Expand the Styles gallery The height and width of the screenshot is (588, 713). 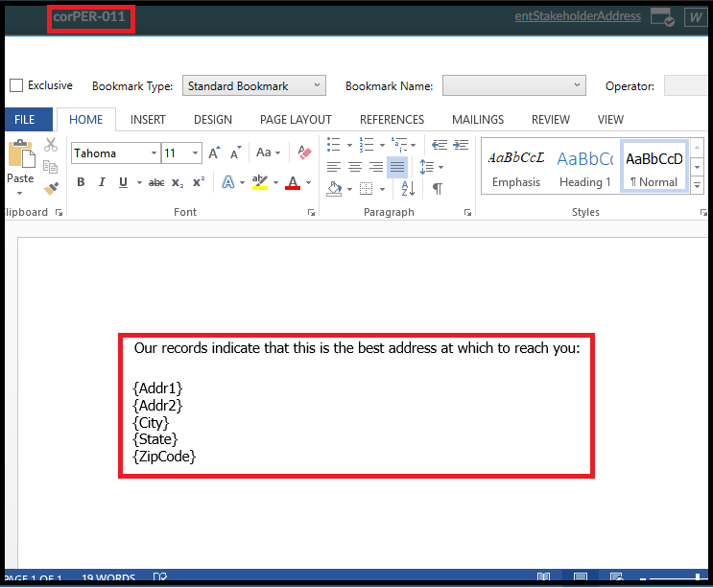[x=697, y=185]
